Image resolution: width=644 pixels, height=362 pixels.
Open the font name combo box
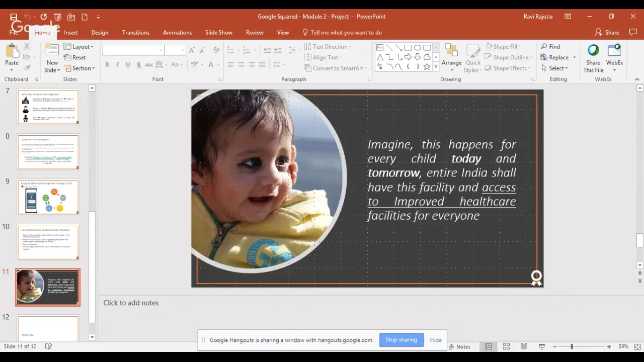click(133, 50)
